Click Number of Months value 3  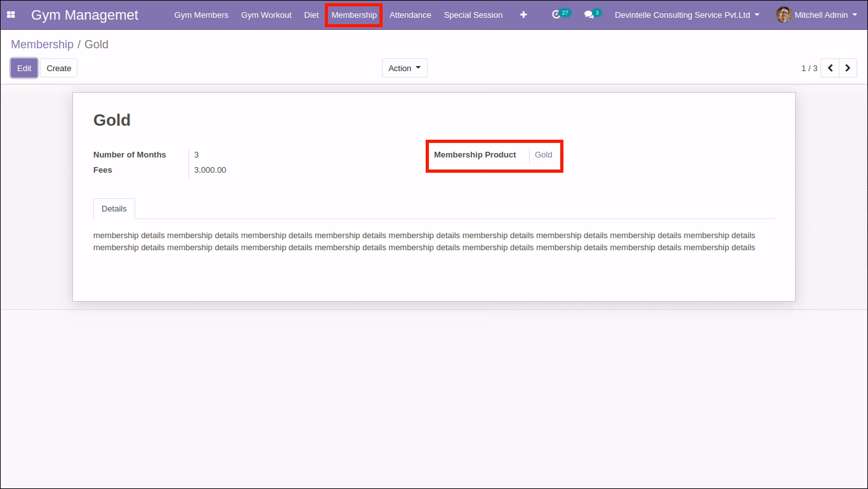[x=197, y=154]
